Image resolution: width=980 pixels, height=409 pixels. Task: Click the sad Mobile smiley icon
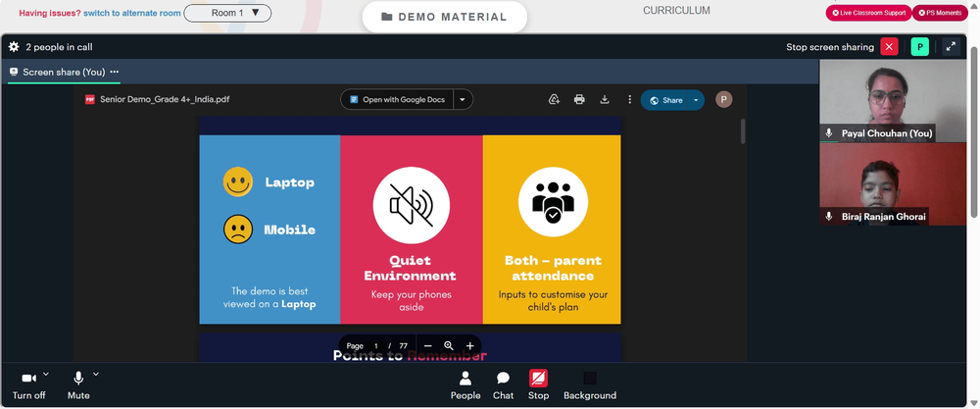pyautogui.click(x=238, y=230)
